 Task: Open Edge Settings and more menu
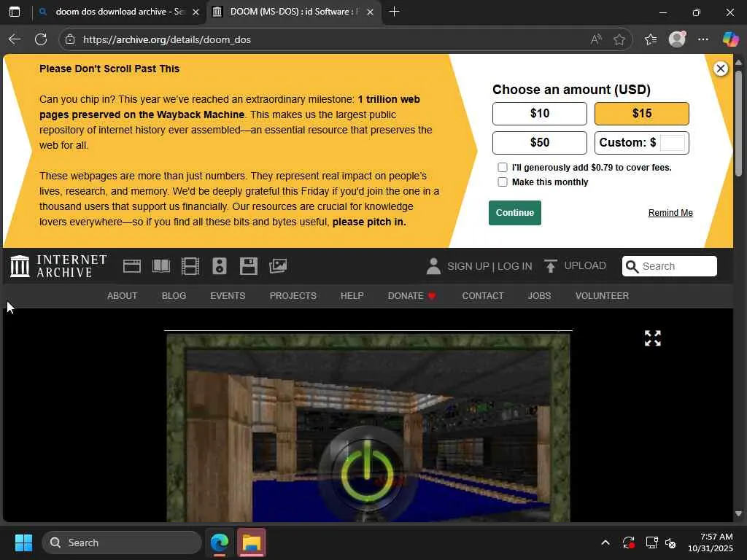click(x=703, y=39)
